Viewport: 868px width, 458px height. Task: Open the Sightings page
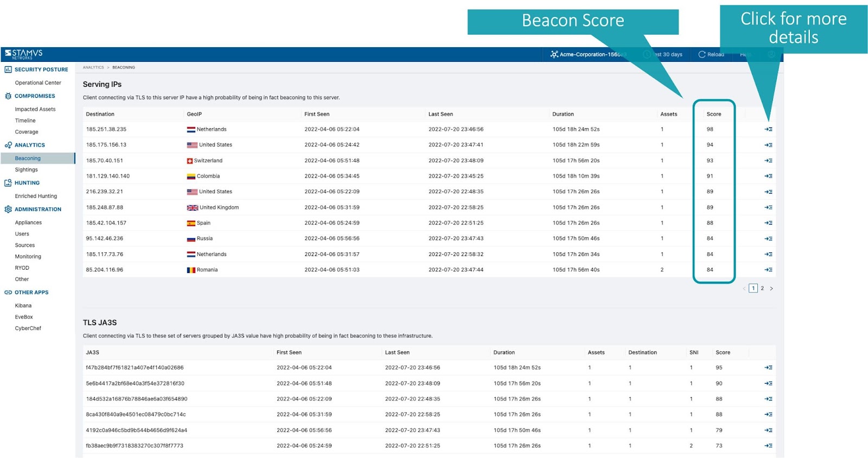coord(26,170)
